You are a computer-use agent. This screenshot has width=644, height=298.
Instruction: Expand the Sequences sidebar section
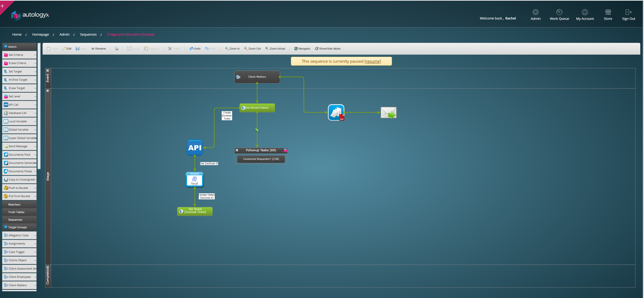[x=19, y=220]
